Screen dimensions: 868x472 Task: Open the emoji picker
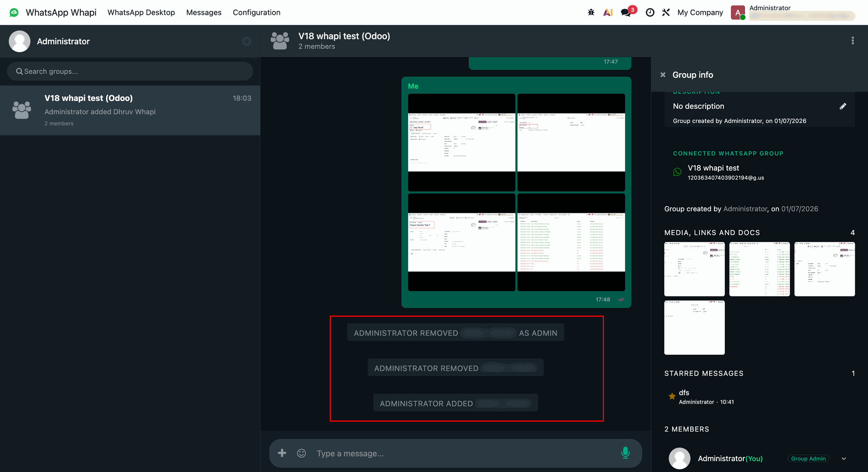tap(302, 453)
